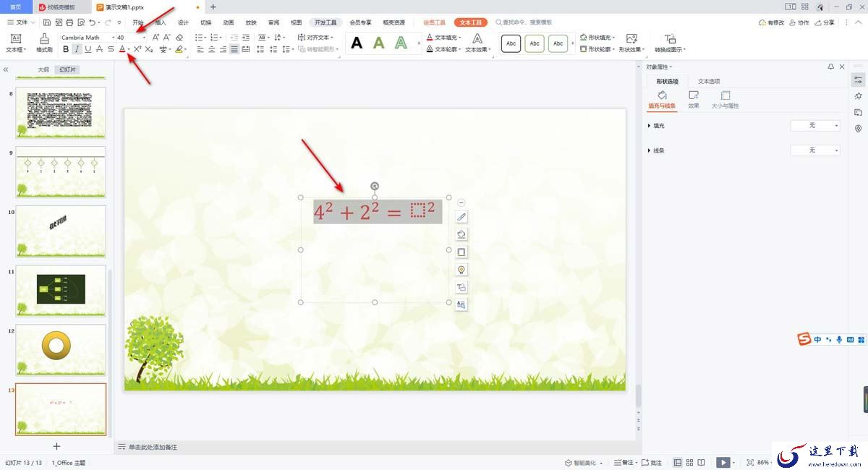Click the clear formatting eraser icon

click(x=179, y=37)
